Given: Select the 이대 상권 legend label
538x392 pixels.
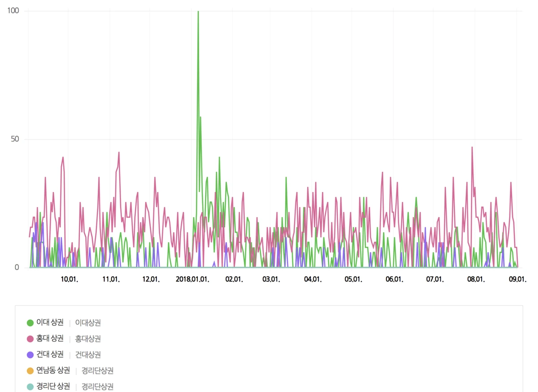Looking at the screenshot, I should click(x=50, y=322).
